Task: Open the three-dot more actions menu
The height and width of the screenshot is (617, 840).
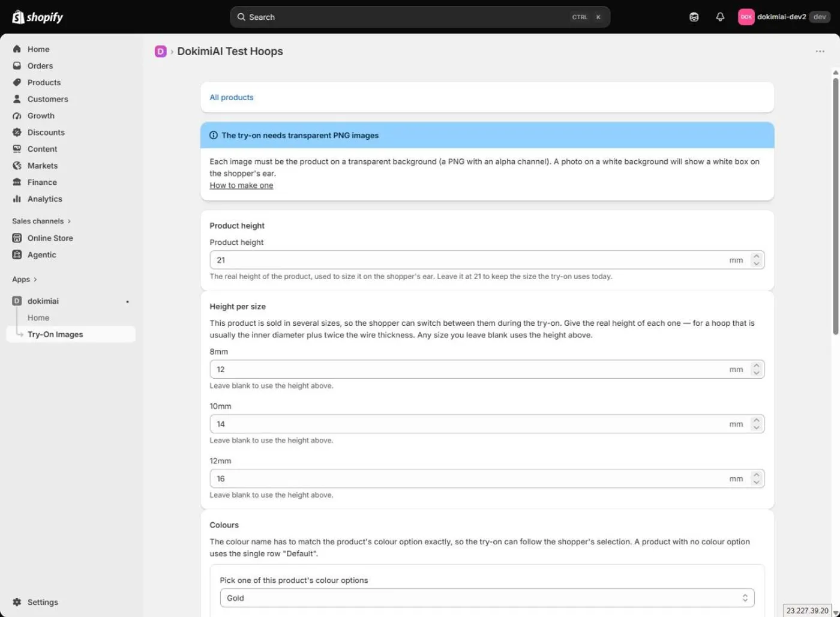Action: (x=820, y=52)
